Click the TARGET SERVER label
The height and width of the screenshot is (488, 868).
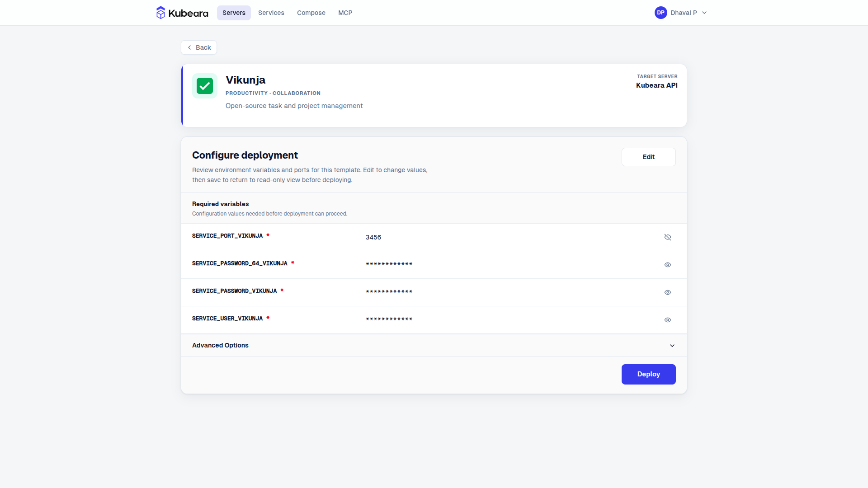657,76
